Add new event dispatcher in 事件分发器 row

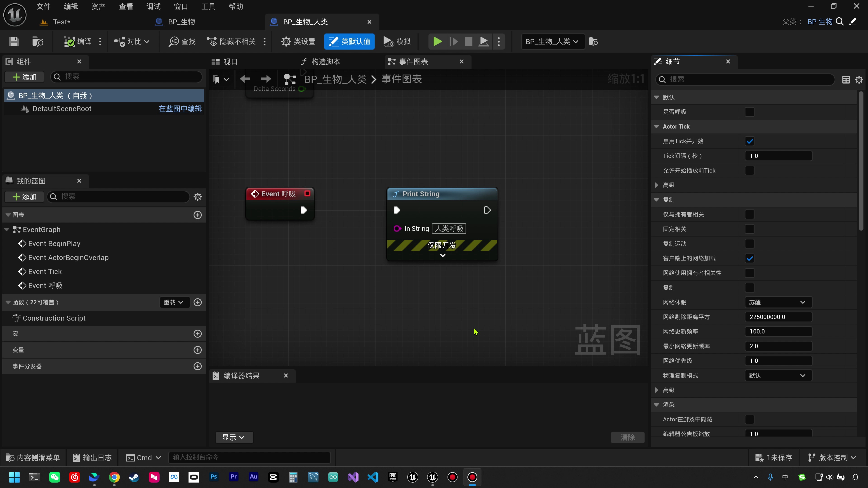point(198,366)
